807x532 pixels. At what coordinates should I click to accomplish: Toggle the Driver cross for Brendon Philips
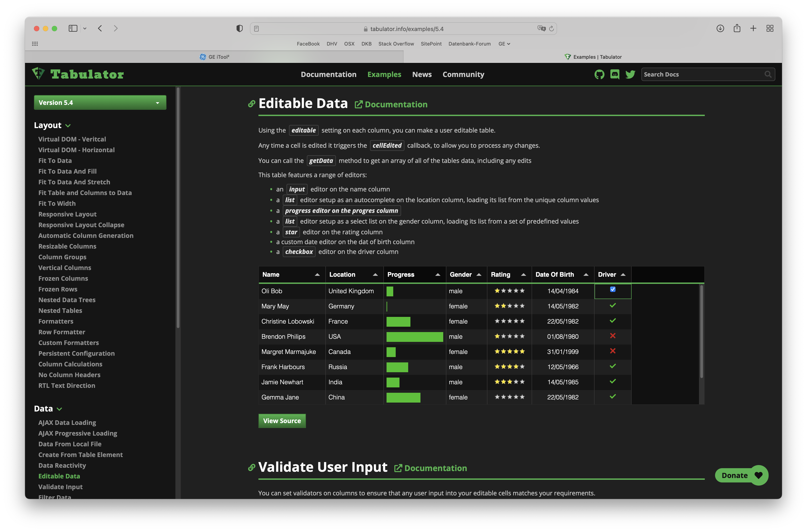click(613, 336)
